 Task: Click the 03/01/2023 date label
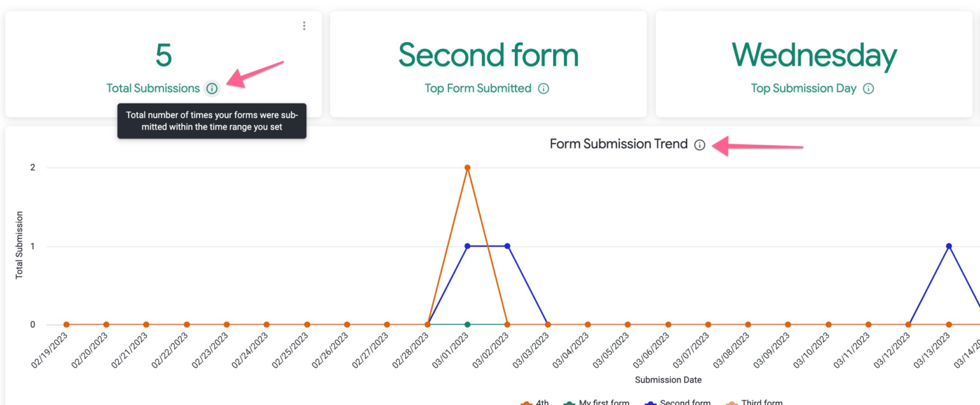coord(451,351)
